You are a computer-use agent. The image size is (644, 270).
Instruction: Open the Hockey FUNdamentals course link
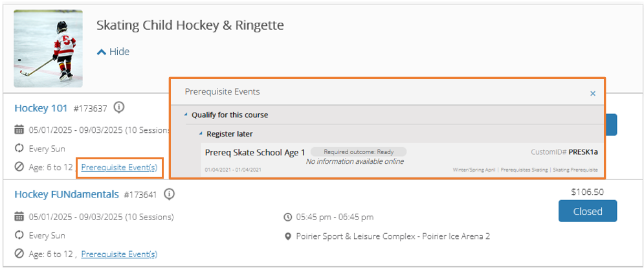tap(67, 194)
